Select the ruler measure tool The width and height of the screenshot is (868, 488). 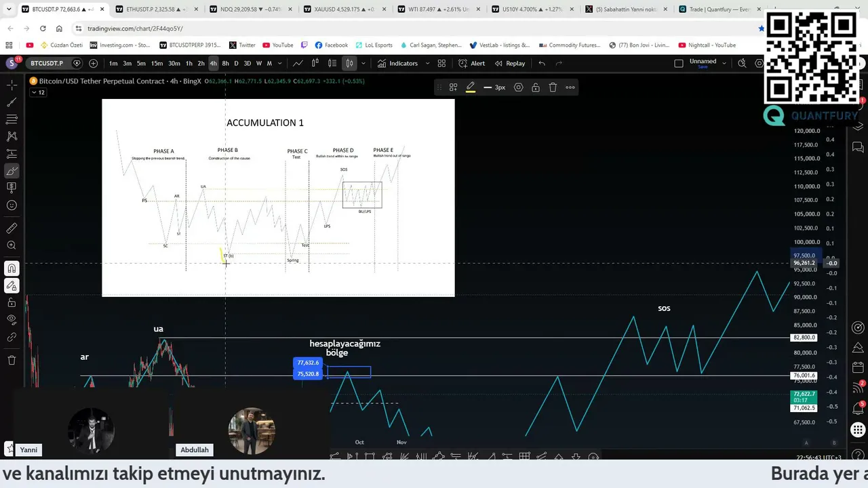point(12,228)
